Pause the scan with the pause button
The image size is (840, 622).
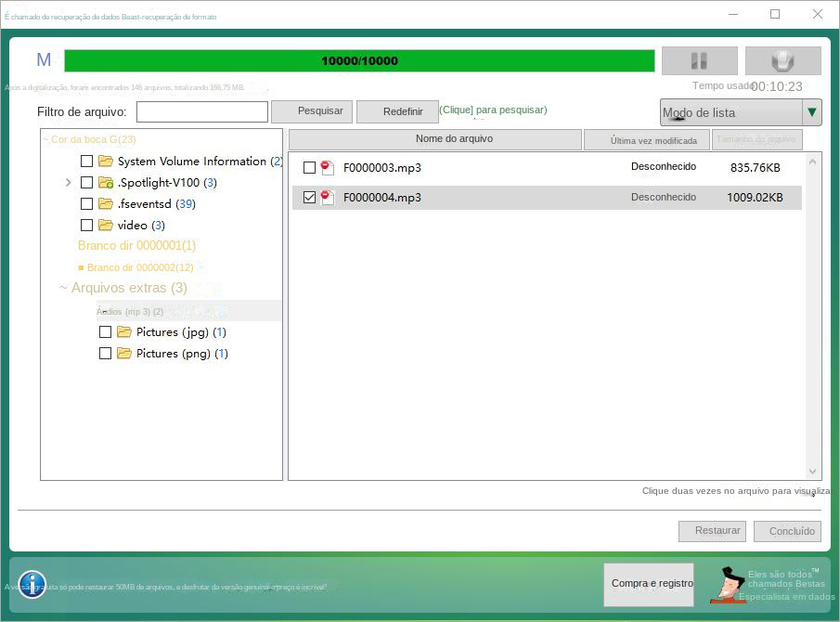tap(699, 61)
